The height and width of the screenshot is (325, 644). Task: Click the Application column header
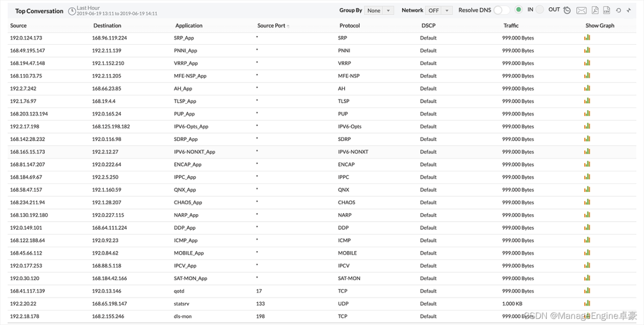189,25
